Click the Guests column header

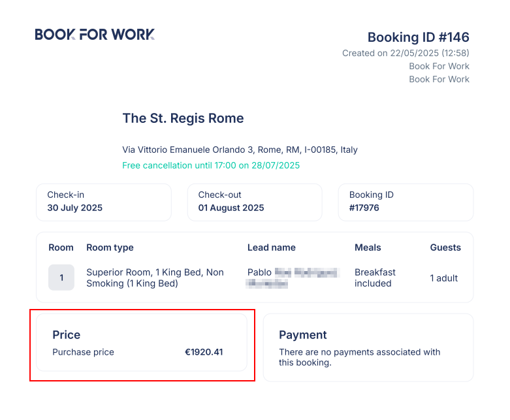[x=445, y=248]
